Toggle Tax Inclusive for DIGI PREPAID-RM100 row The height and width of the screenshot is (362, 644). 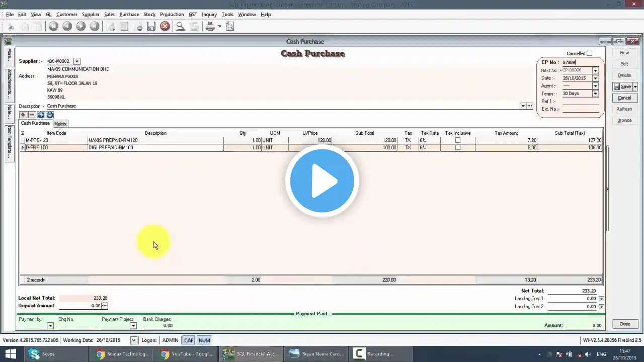[457, 148]
